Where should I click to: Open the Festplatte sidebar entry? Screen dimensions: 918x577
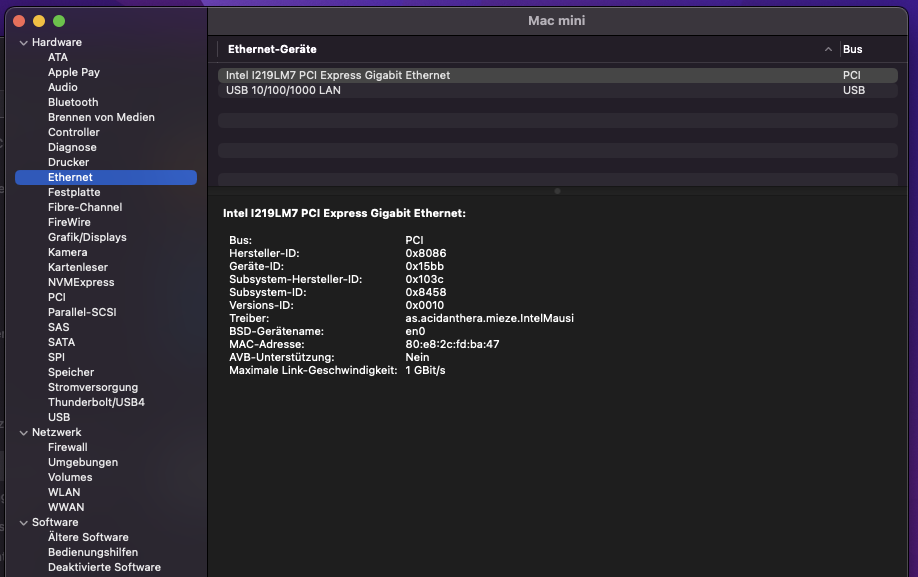coord(74,192)
